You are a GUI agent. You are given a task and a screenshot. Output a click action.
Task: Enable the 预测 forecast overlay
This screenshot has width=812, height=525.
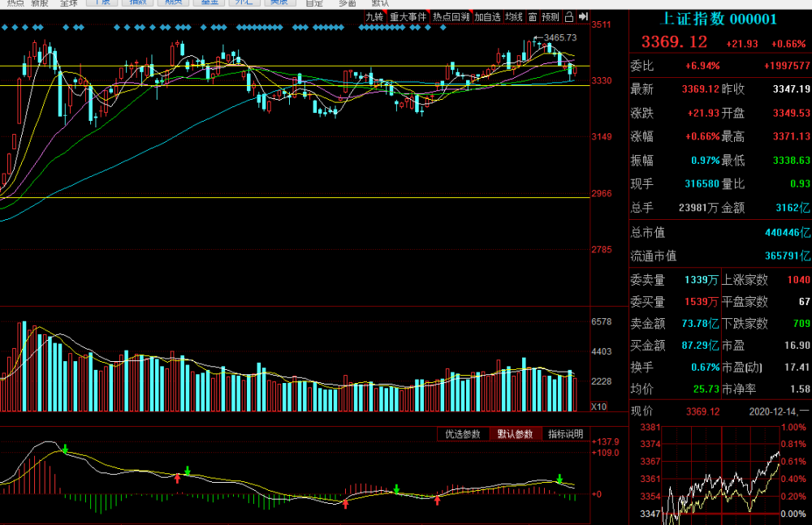pyautogui.click(x=551, y=16)
